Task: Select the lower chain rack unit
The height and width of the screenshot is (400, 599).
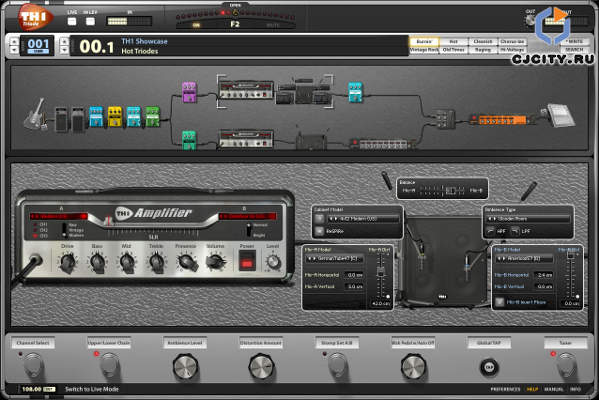Action: pos(383,144)
